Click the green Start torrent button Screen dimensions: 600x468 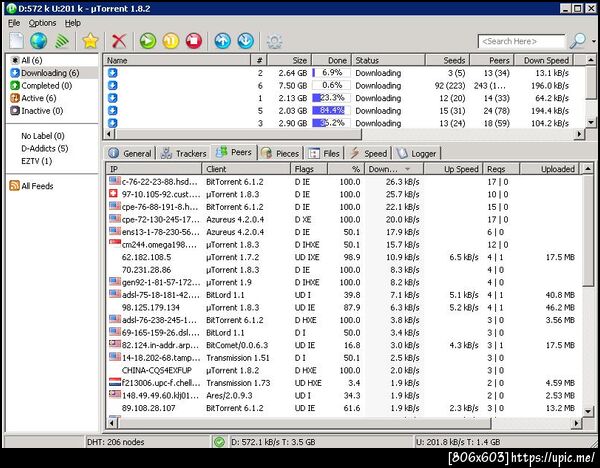[x=148, y=41]
